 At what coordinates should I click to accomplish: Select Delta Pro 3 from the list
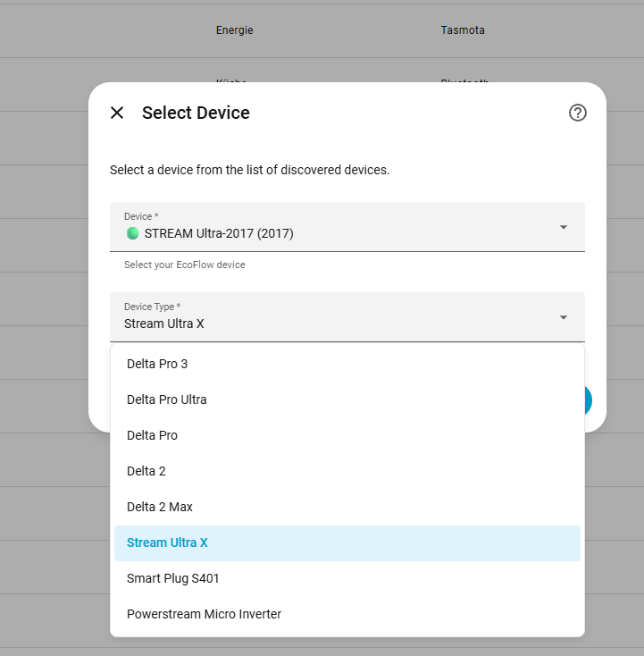pos(157,364)
